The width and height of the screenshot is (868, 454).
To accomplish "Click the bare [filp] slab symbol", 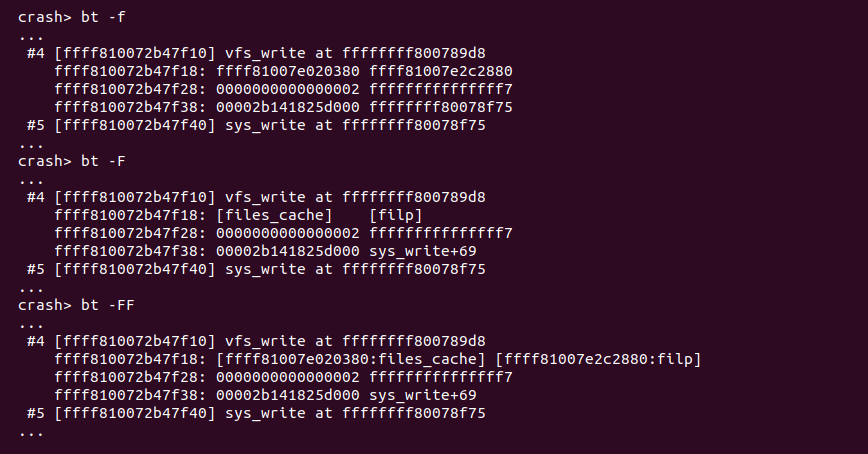I will point(396,215).
